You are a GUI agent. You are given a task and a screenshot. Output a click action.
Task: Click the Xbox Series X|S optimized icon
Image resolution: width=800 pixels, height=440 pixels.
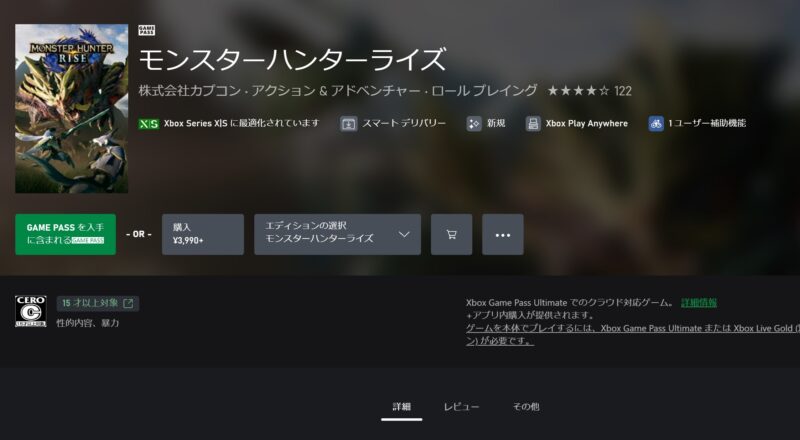[148, 124]
